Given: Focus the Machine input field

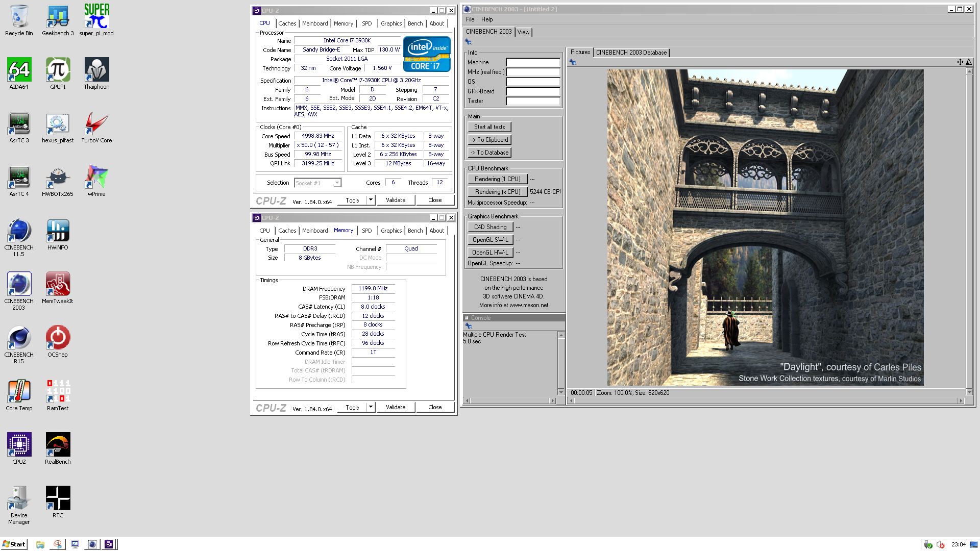Looking at the screenshot, I should (533, 62).
